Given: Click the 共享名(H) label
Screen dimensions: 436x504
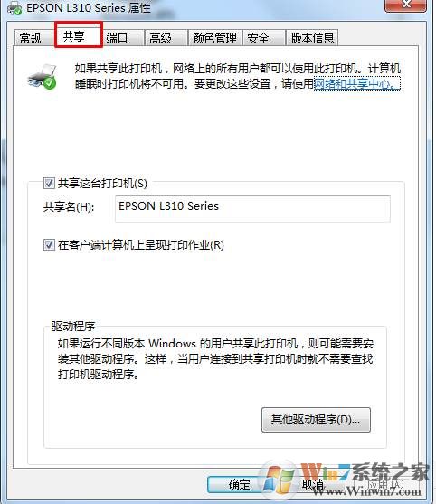Looking at the screenshot, I should click(69, 206).
